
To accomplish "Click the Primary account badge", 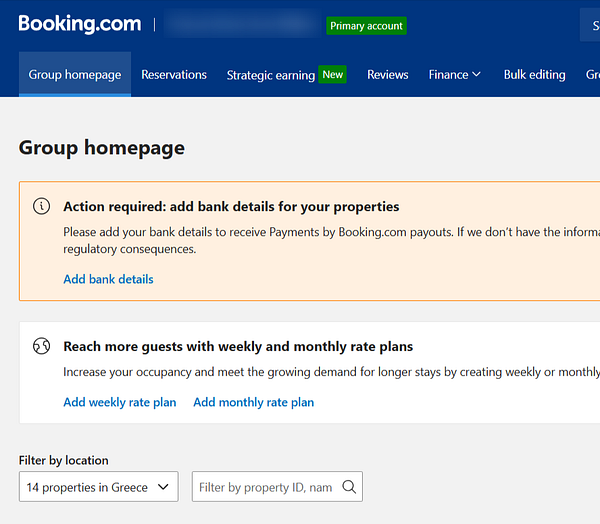I will (366, 26).
